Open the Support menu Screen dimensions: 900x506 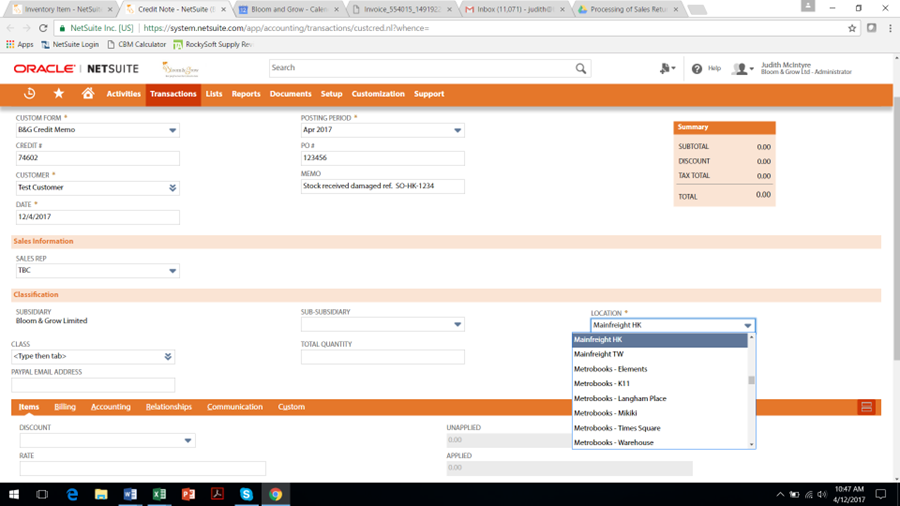point(429,94)
